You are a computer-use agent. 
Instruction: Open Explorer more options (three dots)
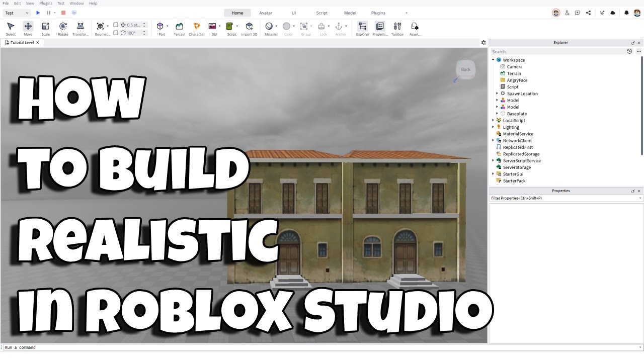(639, 51)
